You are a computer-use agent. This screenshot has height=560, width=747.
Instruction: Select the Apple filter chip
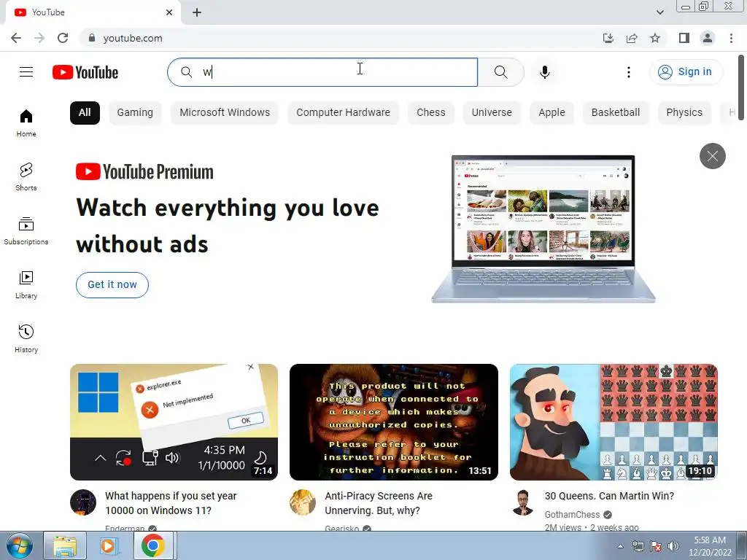point(551,113)
